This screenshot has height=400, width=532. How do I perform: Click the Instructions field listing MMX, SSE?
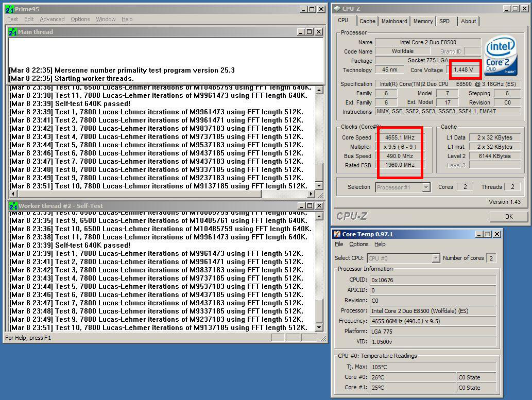tap(448, 111)
